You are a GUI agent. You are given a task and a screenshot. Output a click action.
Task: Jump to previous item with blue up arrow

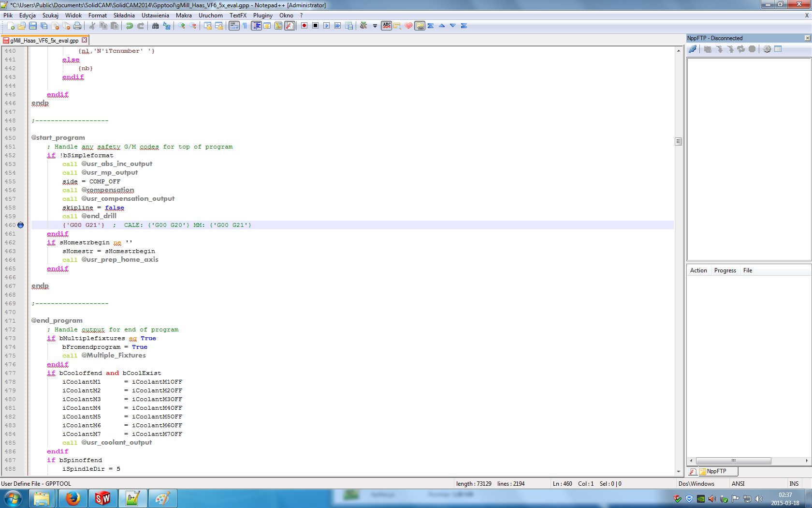tap(442, 26)
